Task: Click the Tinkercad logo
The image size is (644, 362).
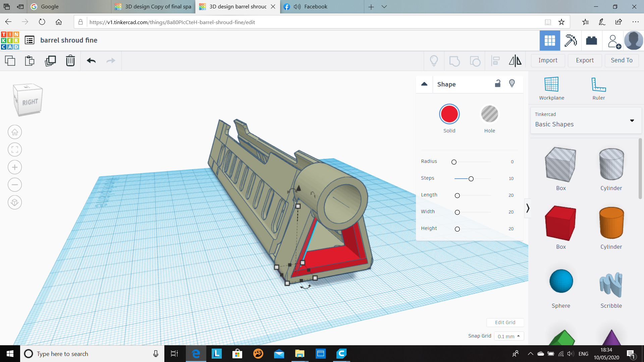Action: coord(10,41)
